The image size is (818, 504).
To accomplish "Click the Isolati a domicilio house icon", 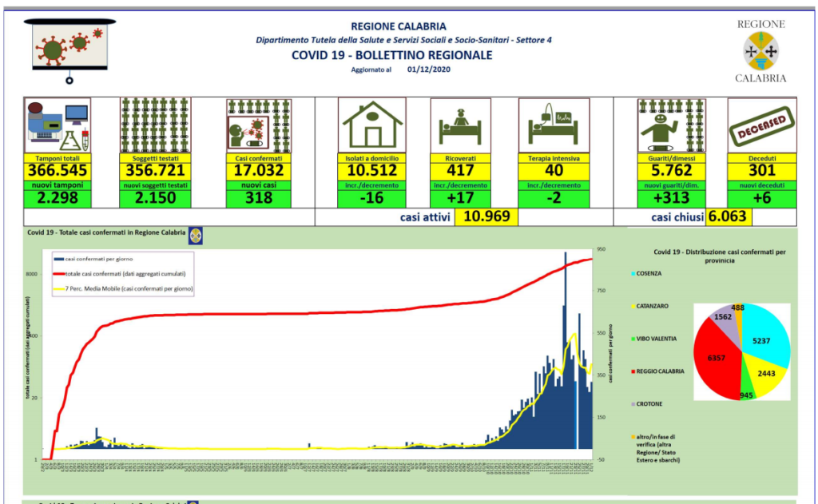I will 371,125.
